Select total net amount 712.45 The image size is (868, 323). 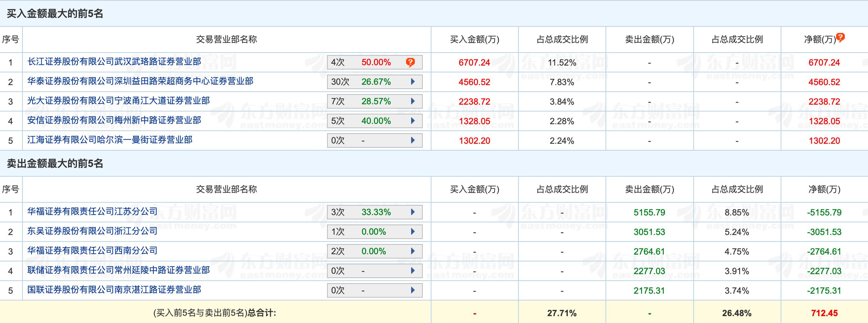824,313
